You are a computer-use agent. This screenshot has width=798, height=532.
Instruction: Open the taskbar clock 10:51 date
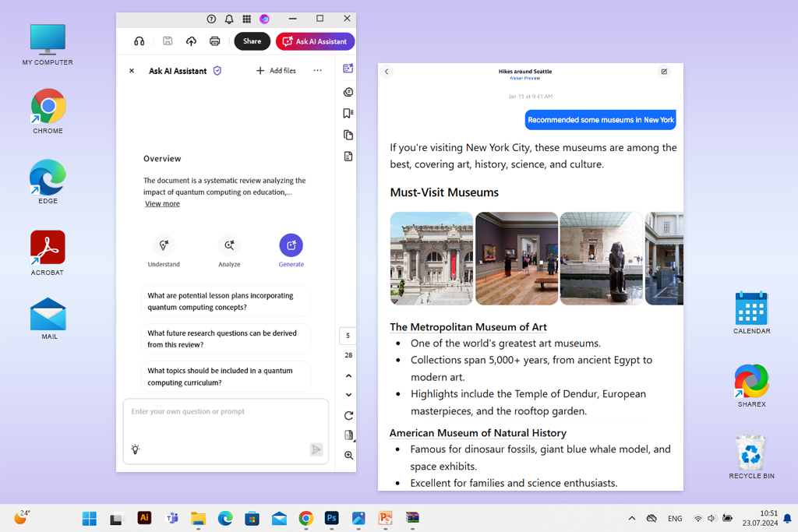point(760,518)
